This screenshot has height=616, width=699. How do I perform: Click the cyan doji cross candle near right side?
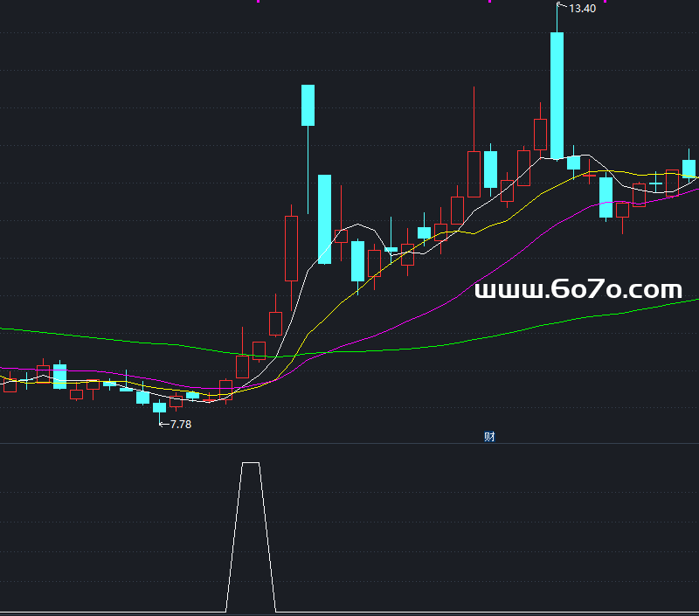(656, 183)
